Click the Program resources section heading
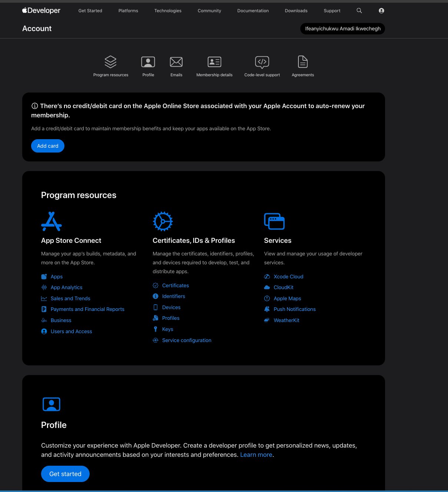 click(78, 195)
